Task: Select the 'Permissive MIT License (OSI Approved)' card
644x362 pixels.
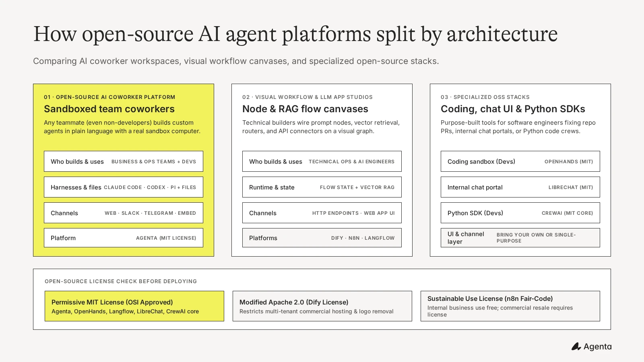Action: (x=134, y=306)
